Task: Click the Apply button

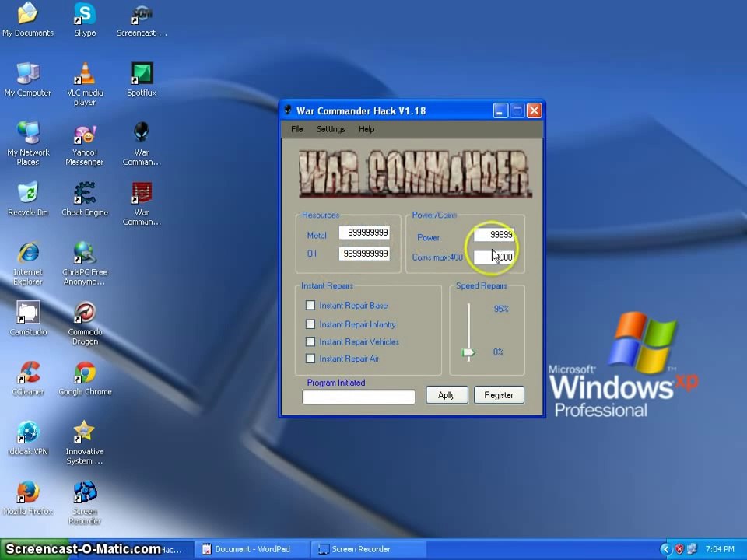Action: coord(447,395)
